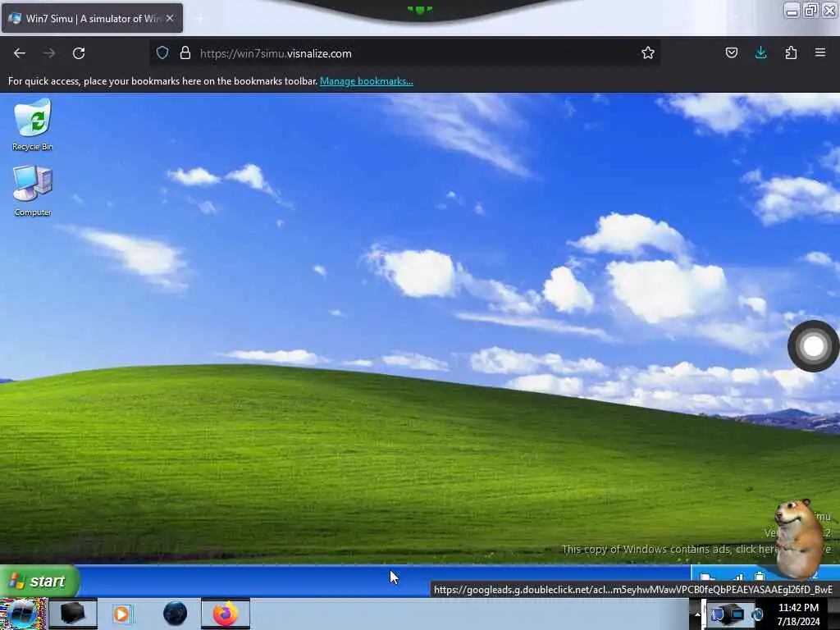Click the padlock site security icon
840x630 pixels.
click(185, 52)
